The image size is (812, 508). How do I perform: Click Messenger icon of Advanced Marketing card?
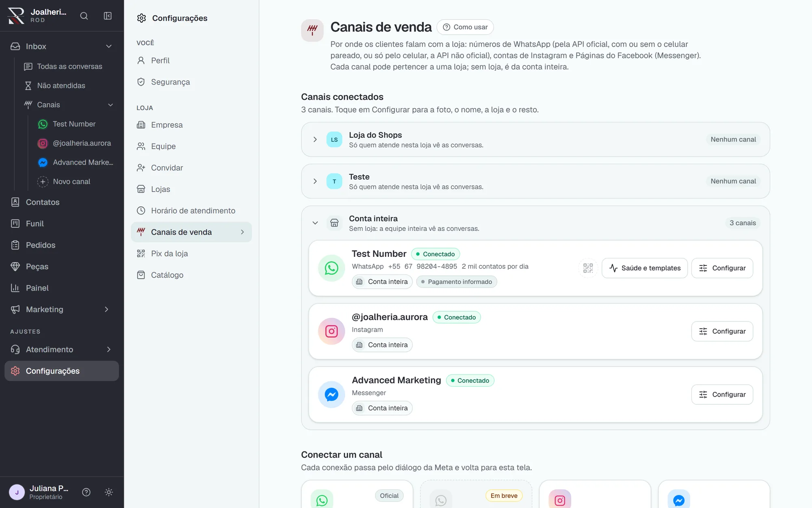[331, 395]
